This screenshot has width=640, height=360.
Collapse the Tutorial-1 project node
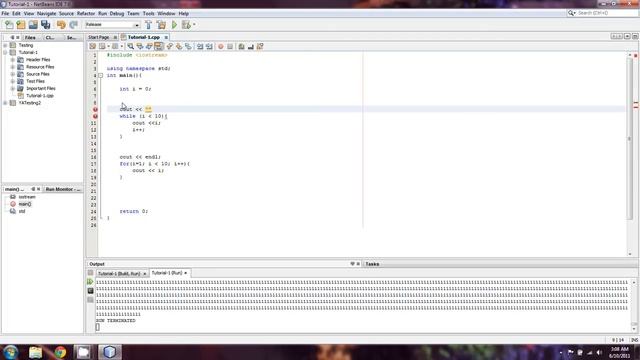(x=5, y=53)
